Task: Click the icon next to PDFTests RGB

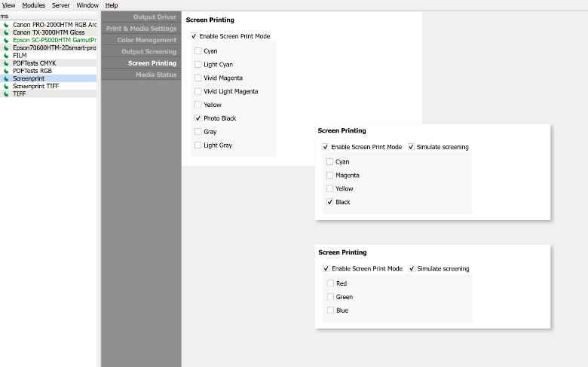Action: click(6, 71)
